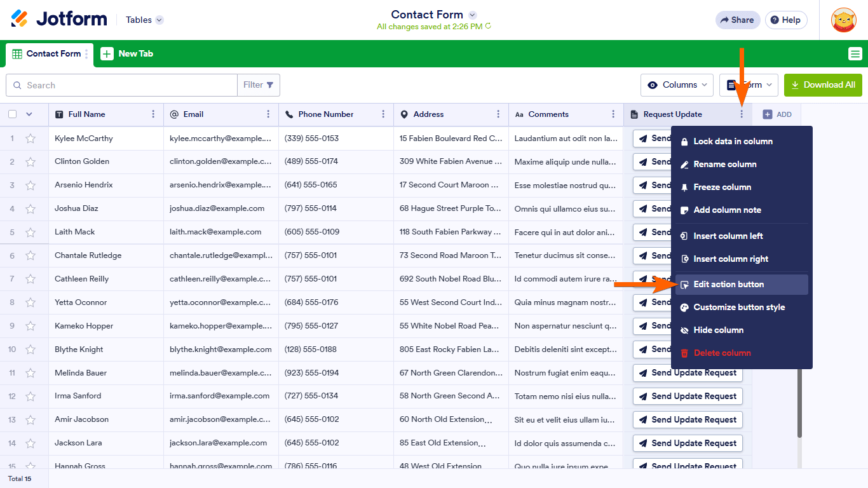Choose Edit action button
This screenshot has width=868, height=488.
[742, 285]
